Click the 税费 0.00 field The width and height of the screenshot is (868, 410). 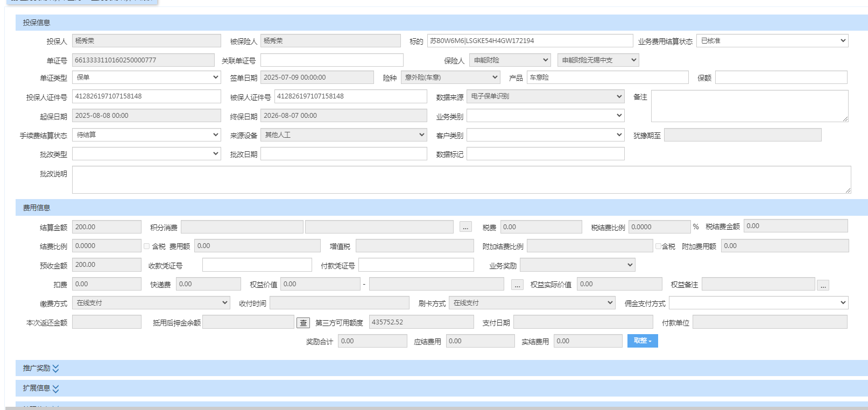click(541, 227)
